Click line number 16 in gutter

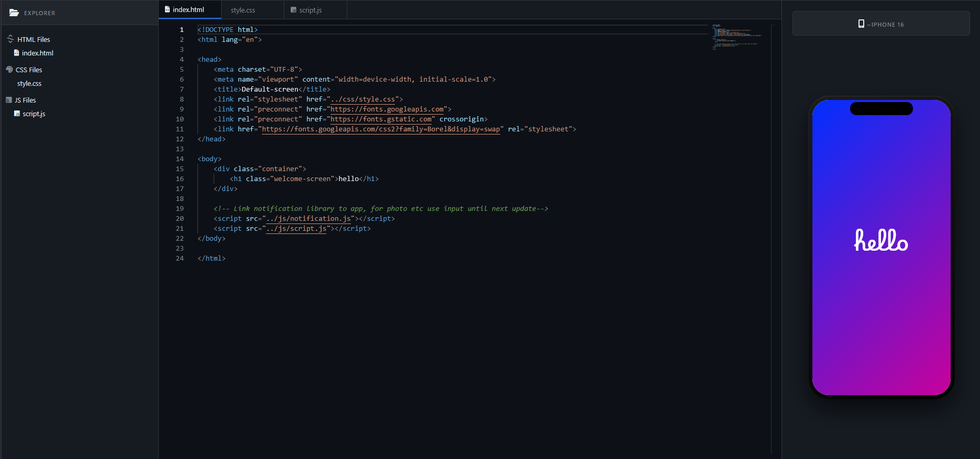[180, 178]
